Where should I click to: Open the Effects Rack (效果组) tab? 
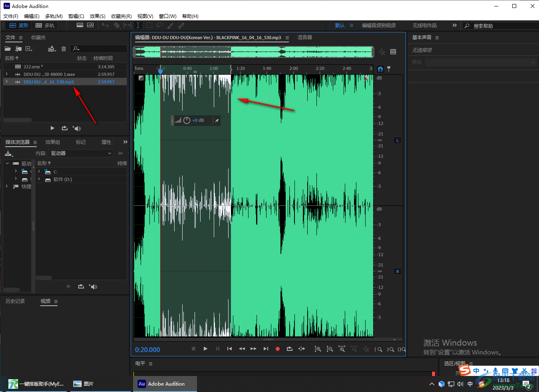pos(53,142)
